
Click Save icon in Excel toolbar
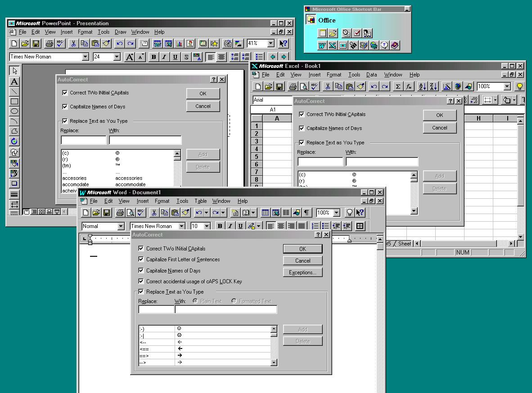click(x=279, y=86)
